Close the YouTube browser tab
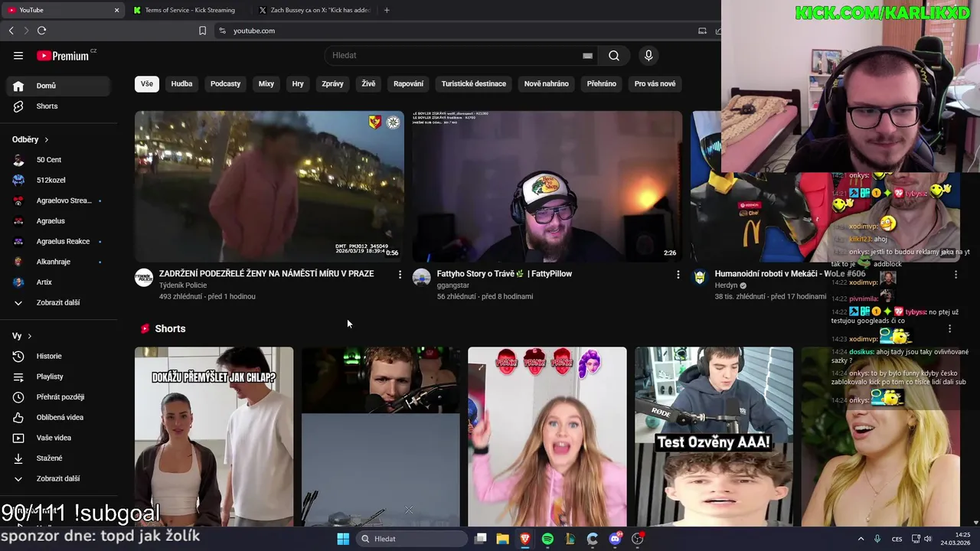Screen dimensions: 980x551 [x=116, y=10]
